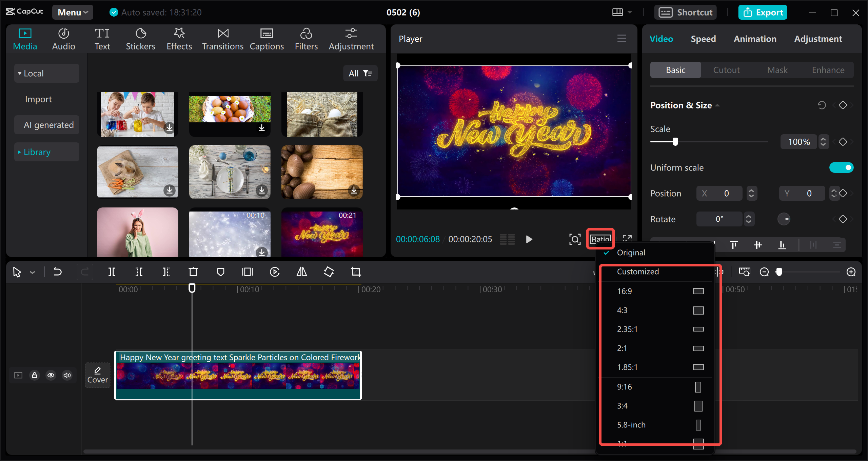Open the Stickers panel
Image resolution: width=868 pixels, height=461 pixels.
tap(140, 39)
